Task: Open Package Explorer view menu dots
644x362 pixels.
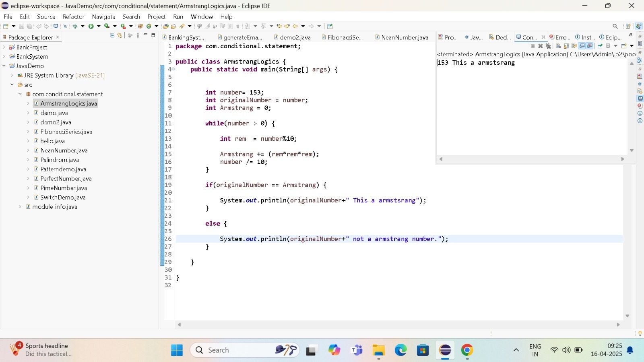Action: [x=138, y=35]
